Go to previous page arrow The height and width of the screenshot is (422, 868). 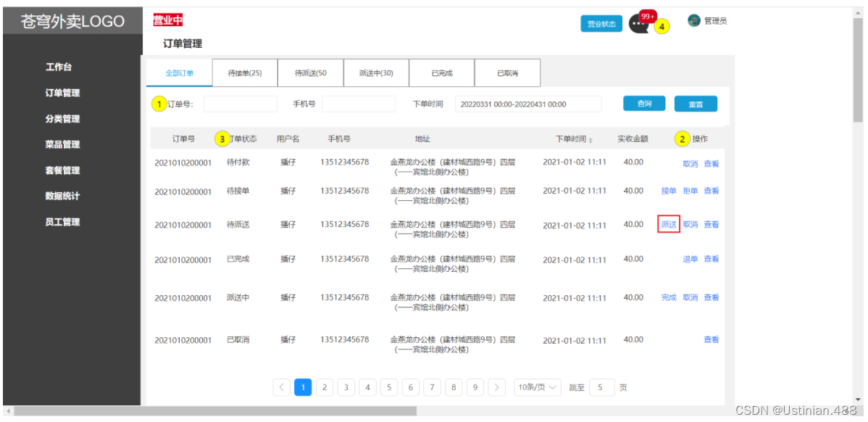point(281,387)
